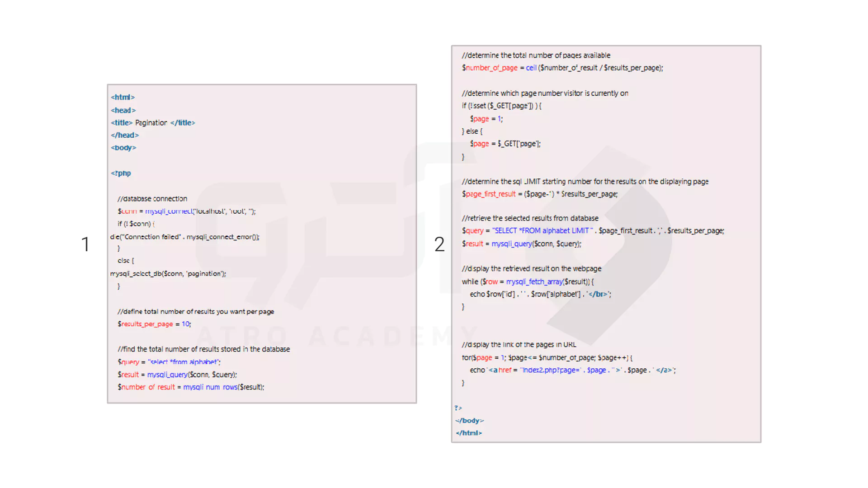
Task: Select //retrieve the selected results comment
Action: coord(530,218)
